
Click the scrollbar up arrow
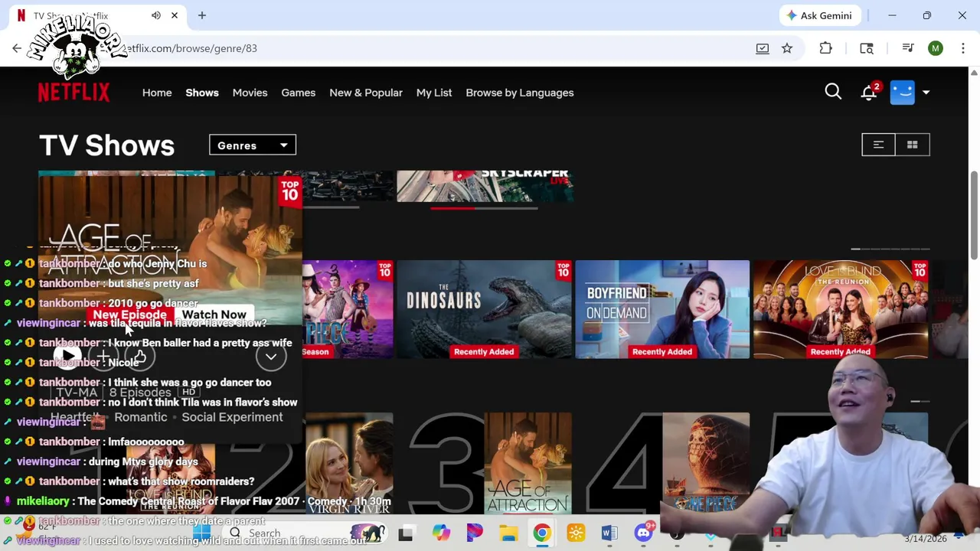974,73
